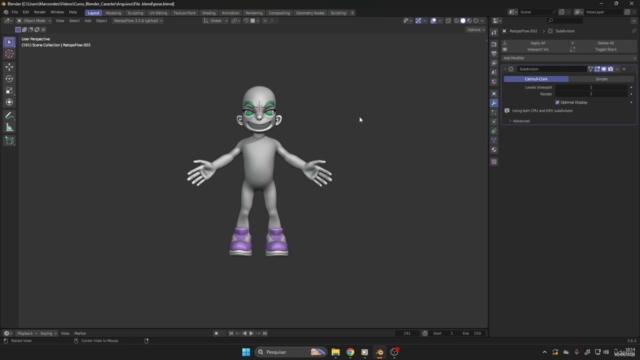Click the Delete All button
This screenshot has height=360, width=640.
click(x=603, y=43)
